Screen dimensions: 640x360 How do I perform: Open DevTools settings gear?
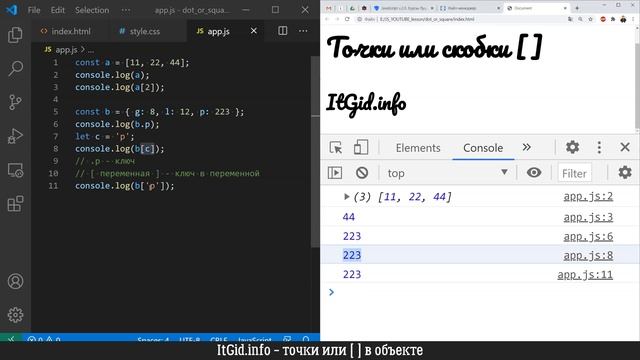[x=572, y=147]
